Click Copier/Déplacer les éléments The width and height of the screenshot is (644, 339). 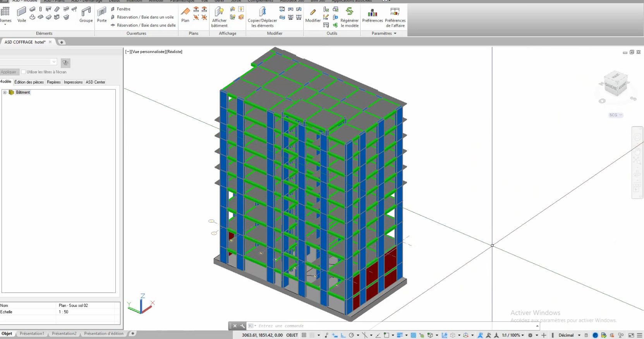262,17
